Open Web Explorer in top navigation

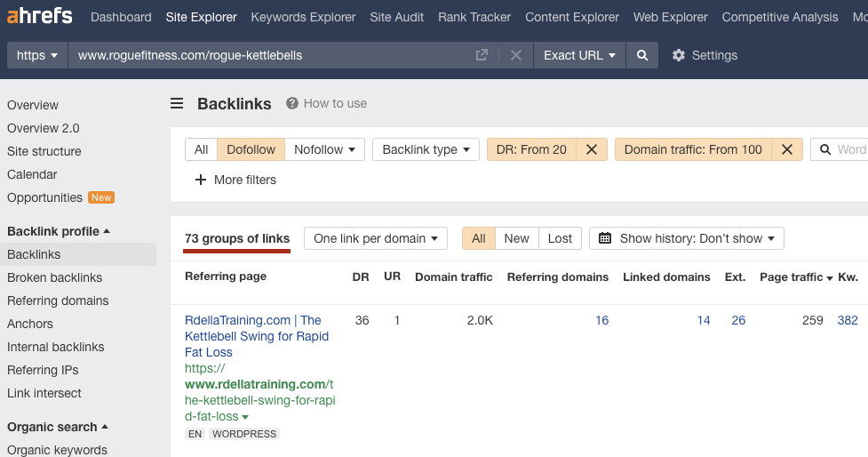tap(671, 17)
